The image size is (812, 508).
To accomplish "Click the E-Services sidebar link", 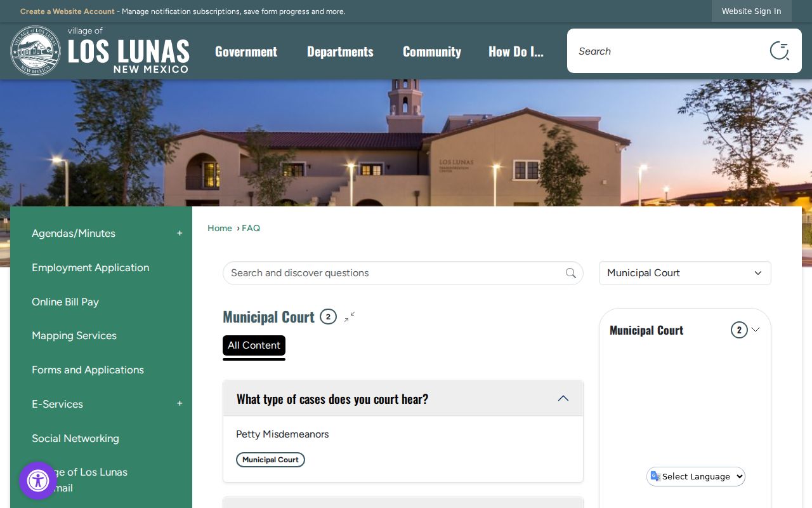I will [57, 404].
